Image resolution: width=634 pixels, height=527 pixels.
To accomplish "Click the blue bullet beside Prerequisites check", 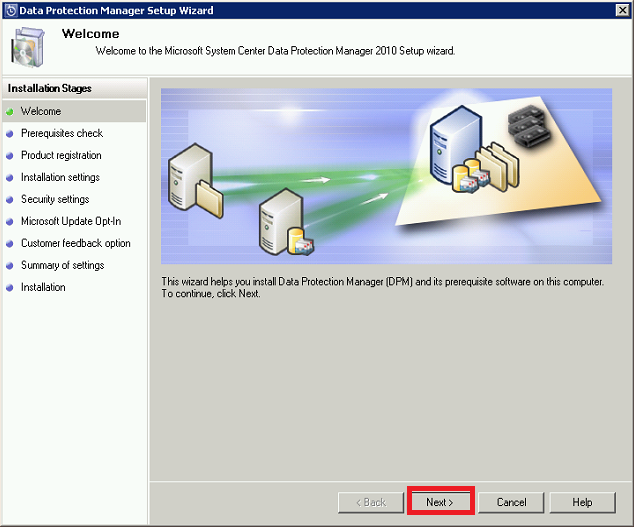I will click(x=10, y=134).
